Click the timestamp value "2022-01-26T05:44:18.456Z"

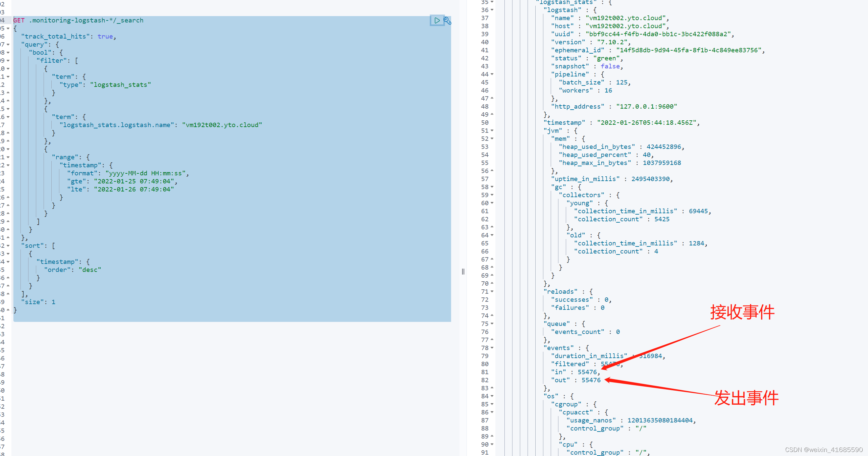tap(646, 123)
